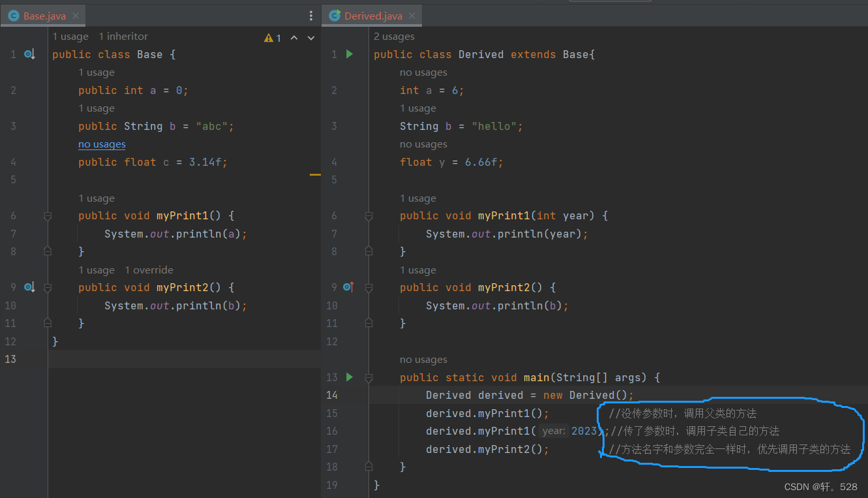
Task: Click fold end marker on Base line 8
Action: 48,251
